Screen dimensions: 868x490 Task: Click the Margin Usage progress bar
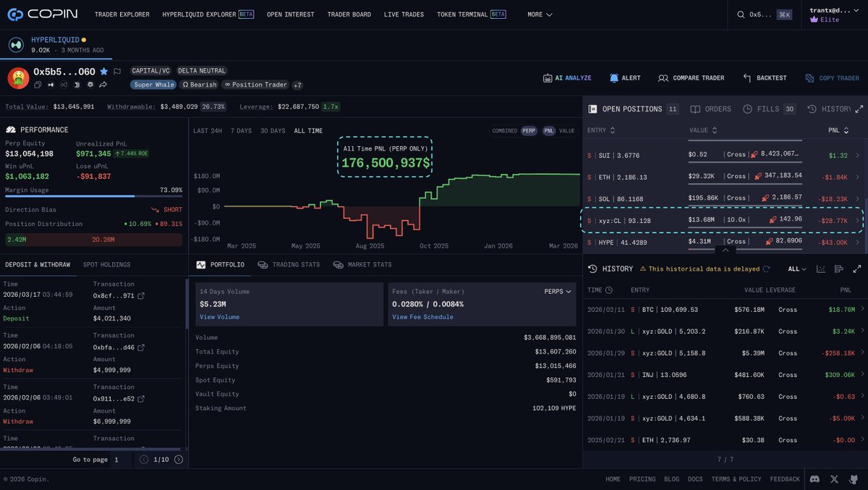pyautogui.click(x=94, y=196)
